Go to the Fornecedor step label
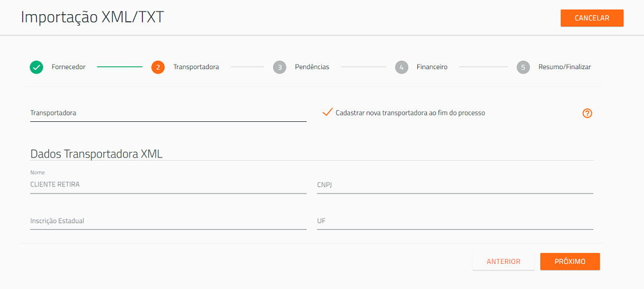644x289 pixels. 68,67
